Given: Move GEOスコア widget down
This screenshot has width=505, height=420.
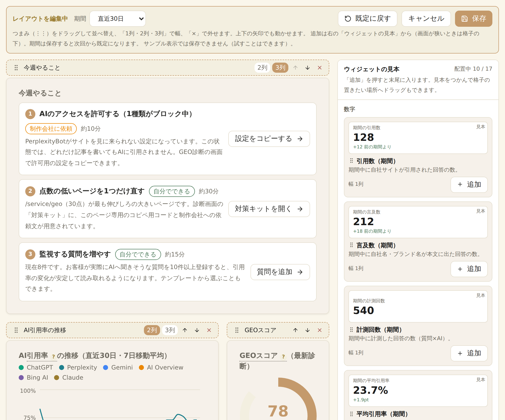Looking at the screenshot, I should tap(308, 330).
